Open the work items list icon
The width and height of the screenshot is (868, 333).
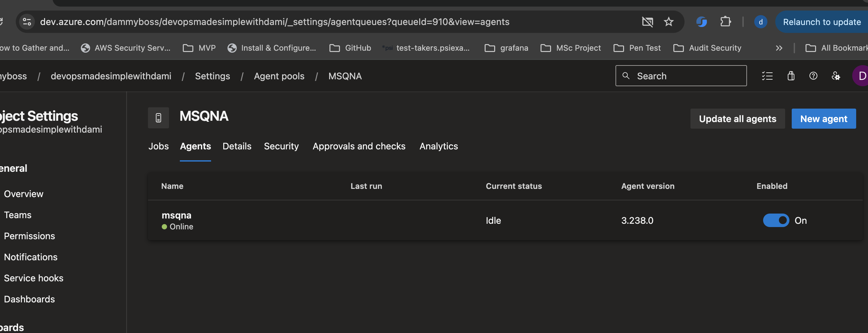tap(767, 76)
